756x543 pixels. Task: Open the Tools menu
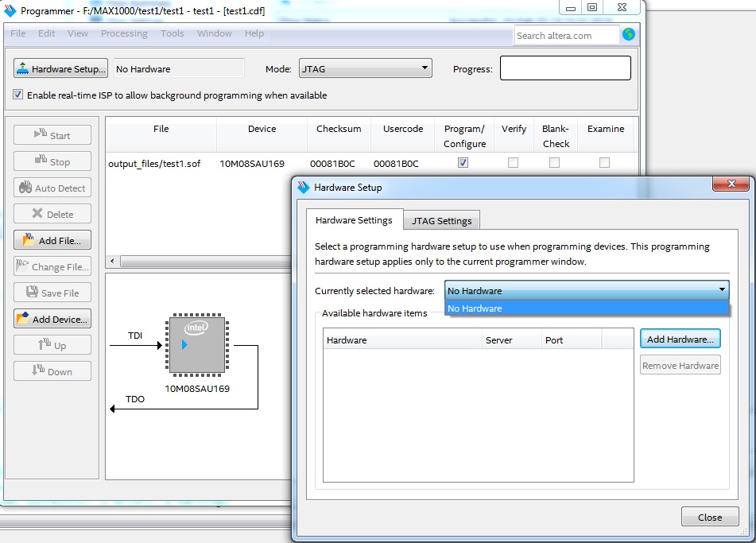pyautogui.click(x=173, y=33)
